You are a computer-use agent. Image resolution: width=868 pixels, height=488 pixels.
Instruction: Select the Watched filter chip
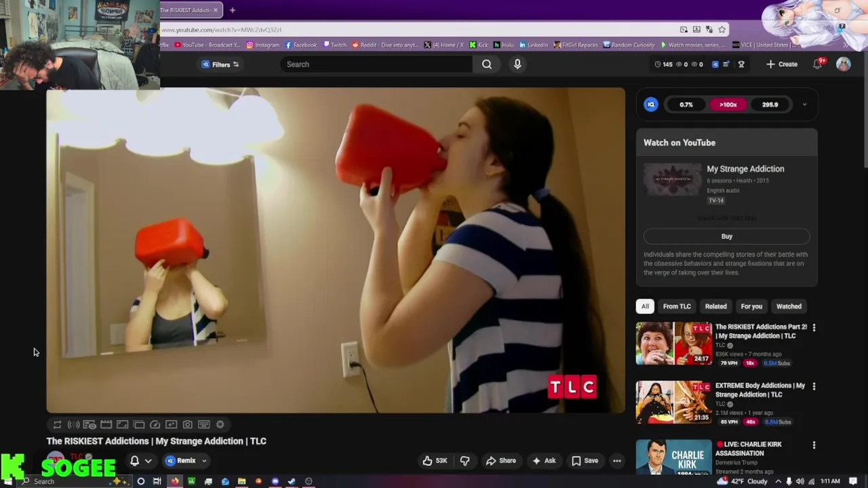click(789, 306)
